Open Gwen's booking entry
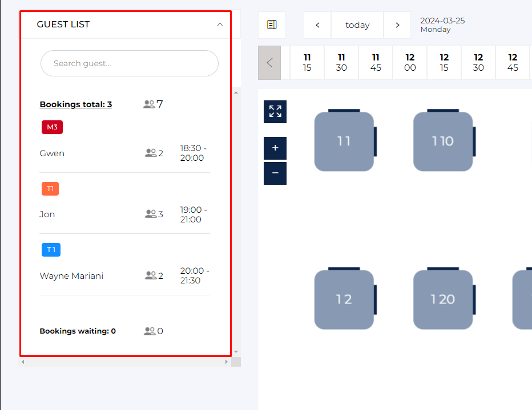 tap(52, 153)
